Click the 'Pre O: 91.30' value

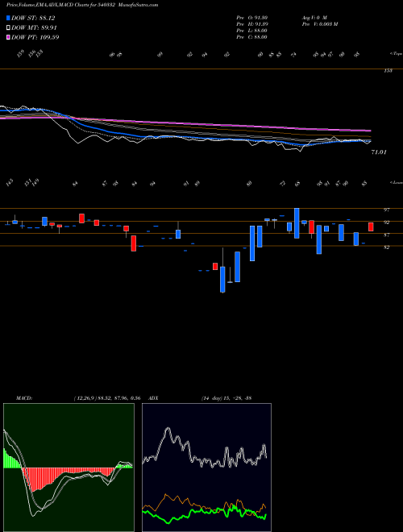[x=252, y=18]
